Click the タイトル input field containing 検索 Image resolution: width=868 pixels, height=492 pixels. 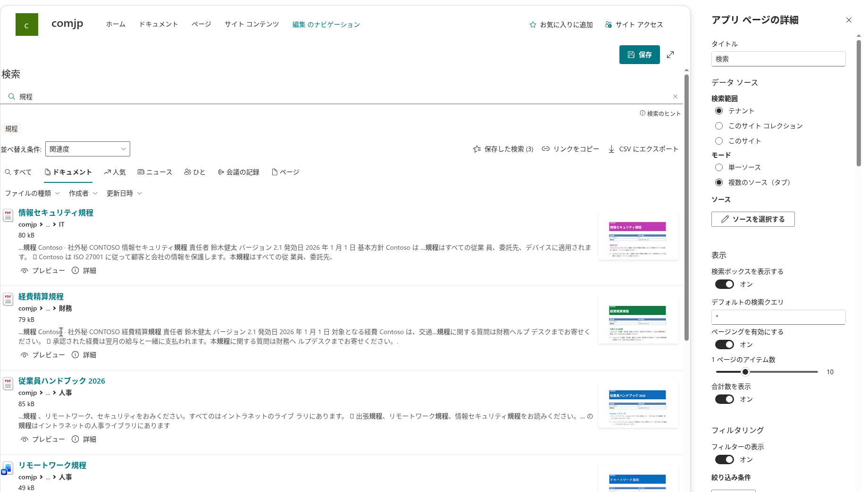coord(778,59)
